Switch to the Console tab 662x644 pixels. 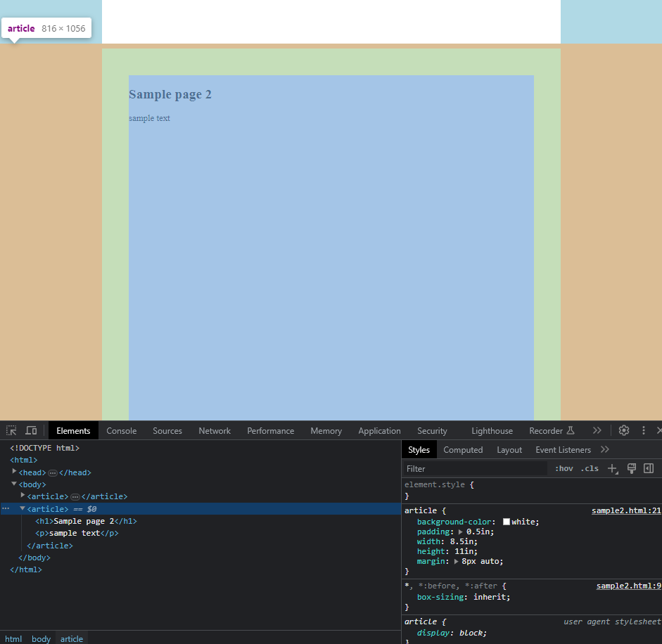pos(122,430)
